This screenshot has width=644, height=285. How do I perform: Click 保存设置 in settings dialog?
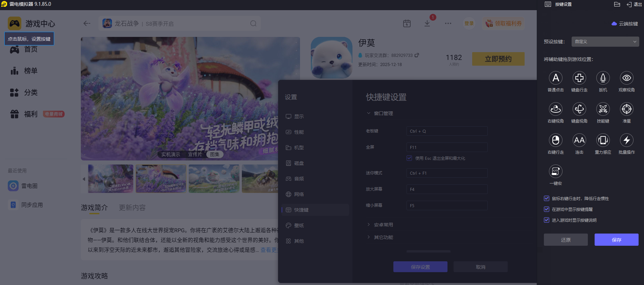click(420, 267)
